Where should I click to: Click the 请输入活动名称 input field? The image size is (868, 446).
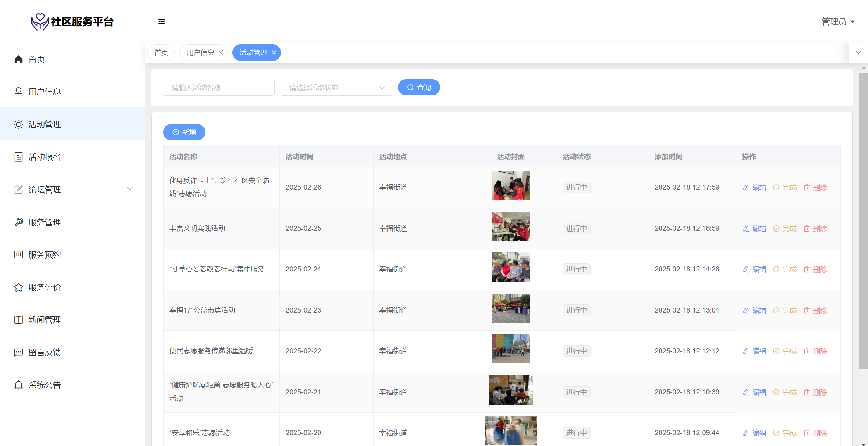pos(219,88)
